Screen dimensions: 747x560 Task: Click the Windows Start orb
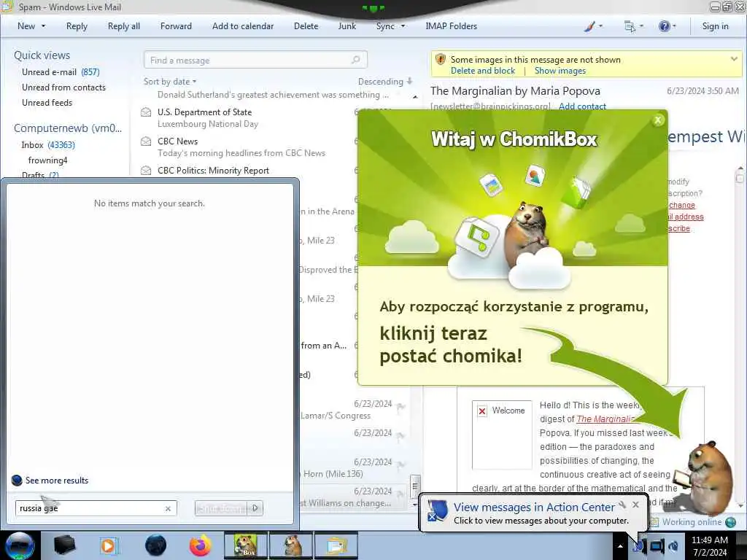20,545
